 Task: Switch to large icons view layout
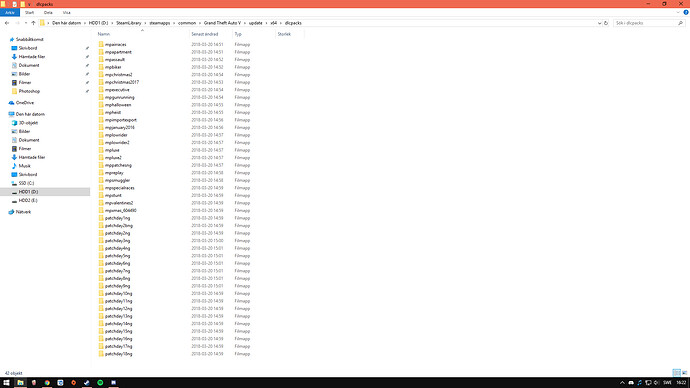click(684, 373)
